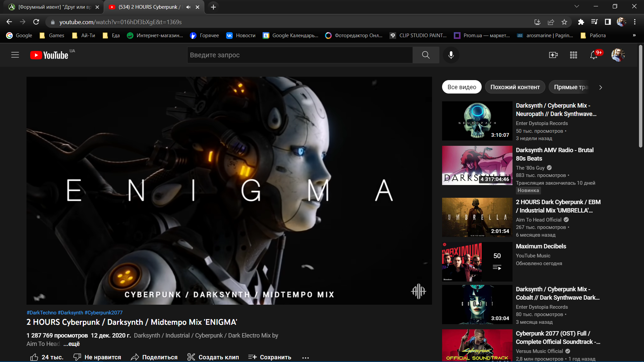The width and height of the screenshot is (644, 362).
Task: Open Enter Dystopia Records channel under Neuropath
Action: [x=542, y=123]
